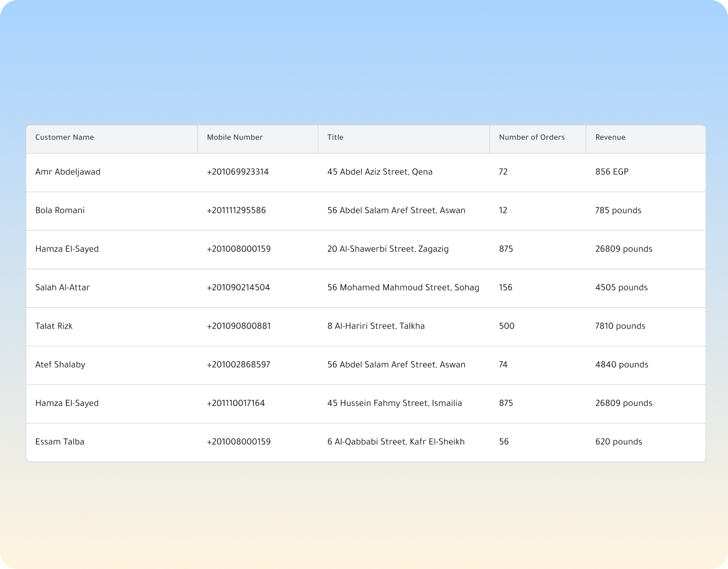
Task: Click Hamza El-Sayed name in Ismailia row
Action: (67, 403)
